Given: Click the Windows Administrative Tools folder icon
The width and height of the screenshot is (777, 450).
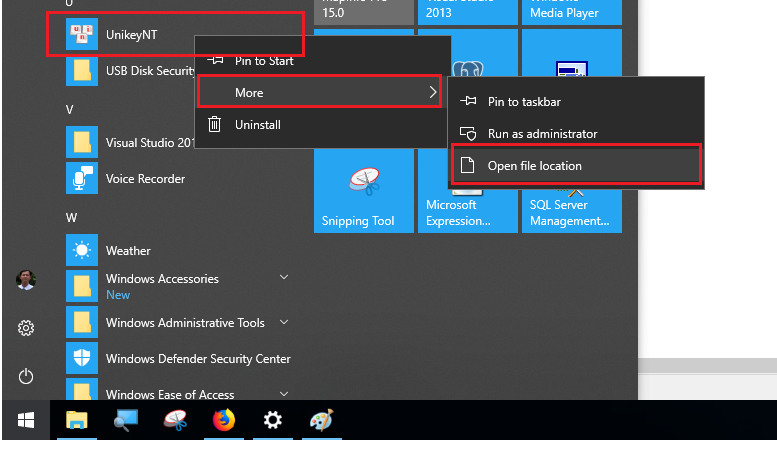Looking at the screenshot, I should pos(82,322).
